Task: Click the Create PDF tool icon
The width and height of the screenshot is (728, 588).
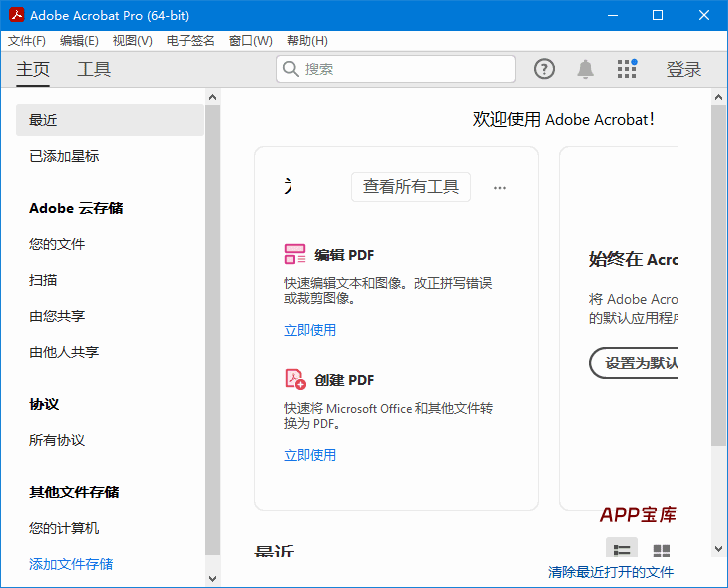Action: (295, 379)
